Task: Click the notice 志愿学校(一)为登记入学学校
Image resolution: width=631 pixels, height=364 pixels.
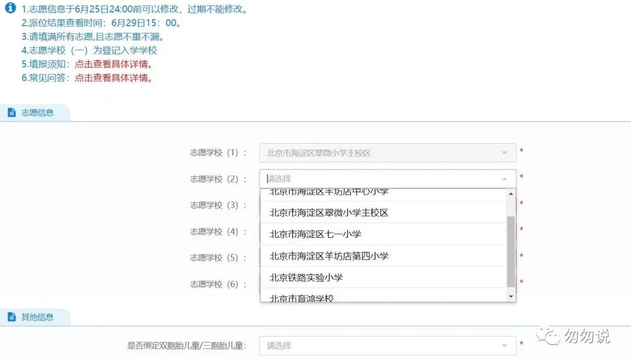Action: point(89,50)
